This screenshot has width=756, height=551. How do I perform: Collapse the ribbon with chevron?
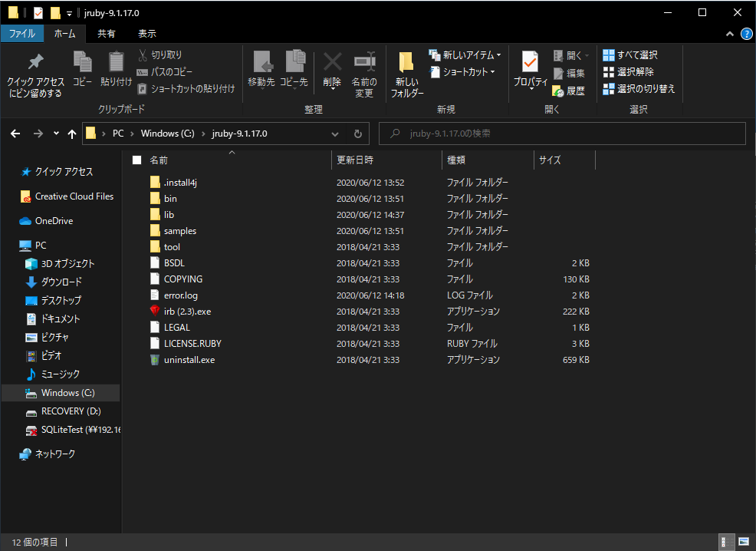(x=730, y=34)
